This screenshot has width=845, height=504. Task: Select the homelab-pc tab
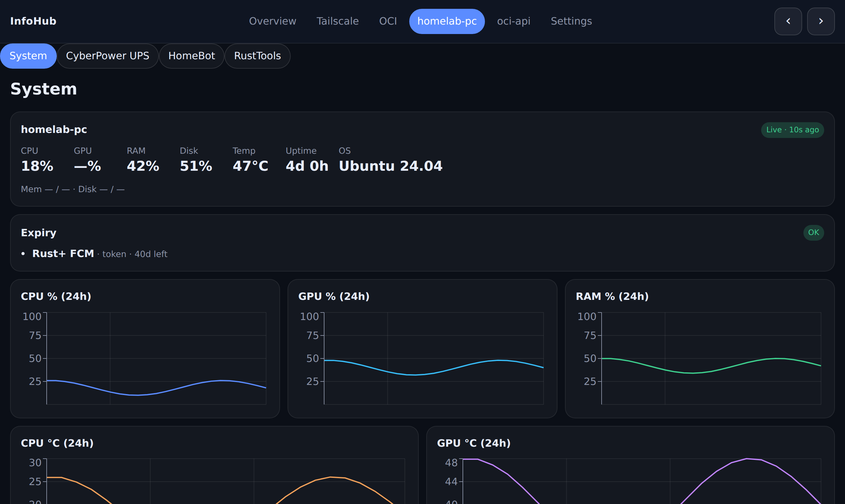click(x=447, y=21)
